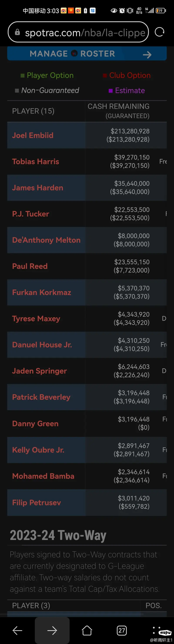Tap the browser forward arrow
The width and height of the screenshot is (174, 644).
(x=52, y=630)
